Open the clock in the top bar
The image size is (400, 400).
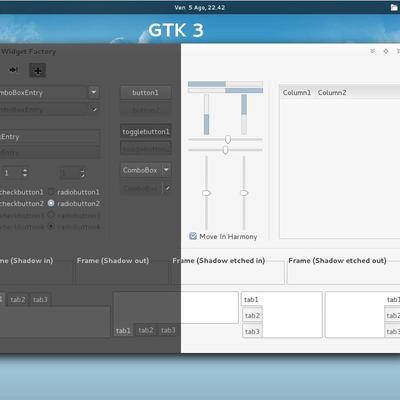pos(200,7)
